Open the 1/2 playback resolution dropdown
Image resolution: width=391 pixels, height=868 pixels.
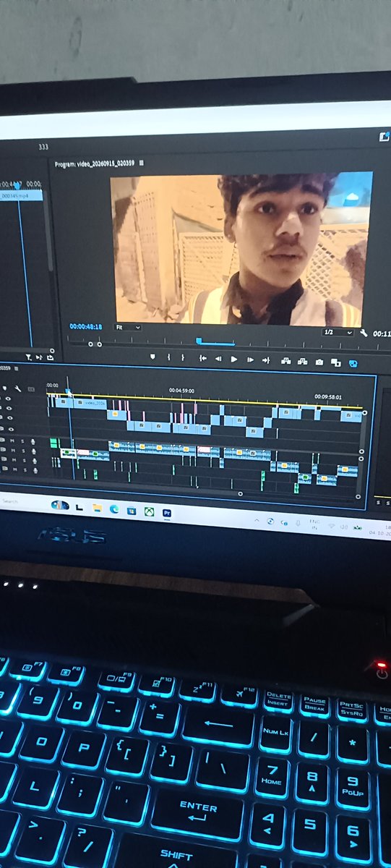coord(338,332)
